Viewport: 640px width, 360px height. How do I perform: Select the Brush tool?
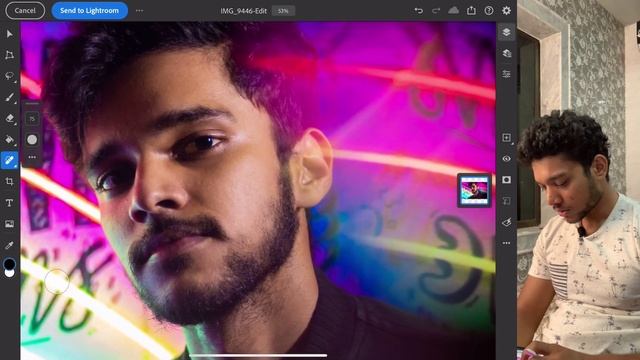click(9, 97)
